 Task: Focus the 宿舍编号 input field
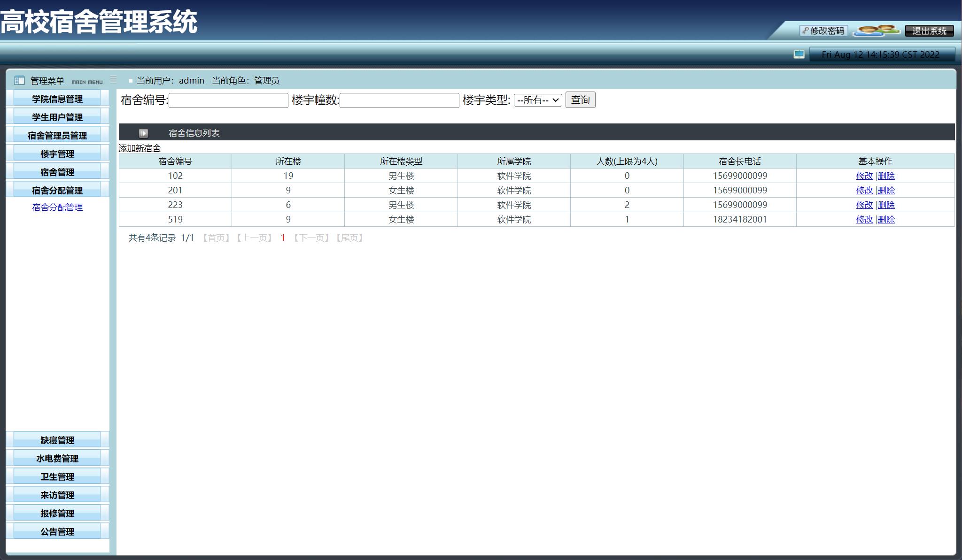pyautogui.click(x=228, y=100)
